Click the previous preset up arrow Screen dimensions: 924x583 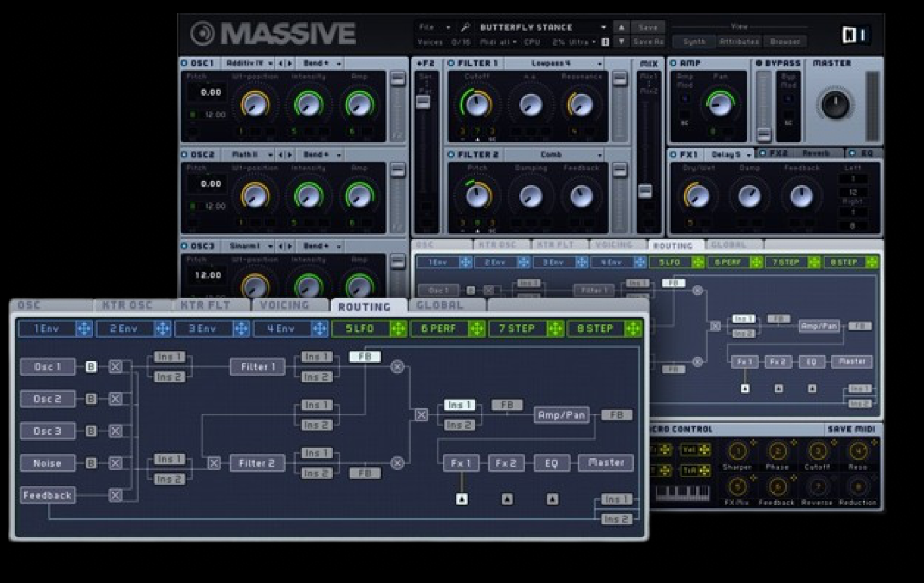pyautogui.click(x=621, y=28)
